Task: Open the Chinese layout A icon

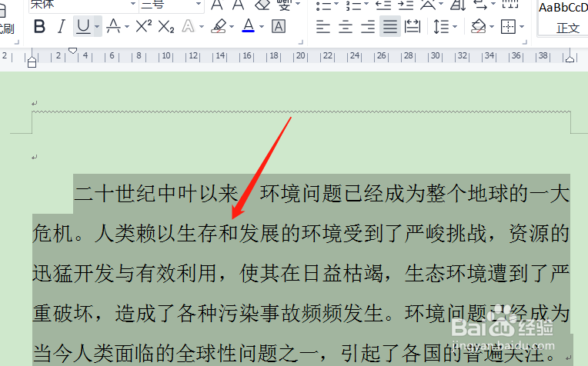Action: 428,5
